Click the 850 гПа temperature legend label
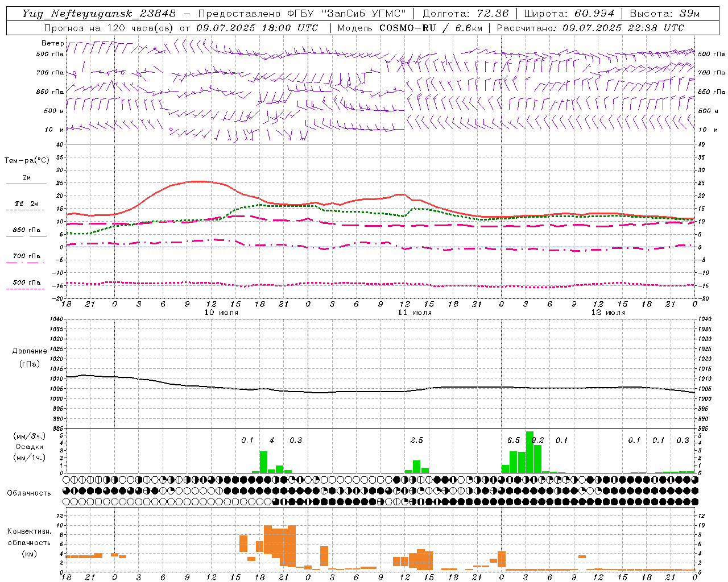This screenshot has width=728, height=582. coord(27,230)
